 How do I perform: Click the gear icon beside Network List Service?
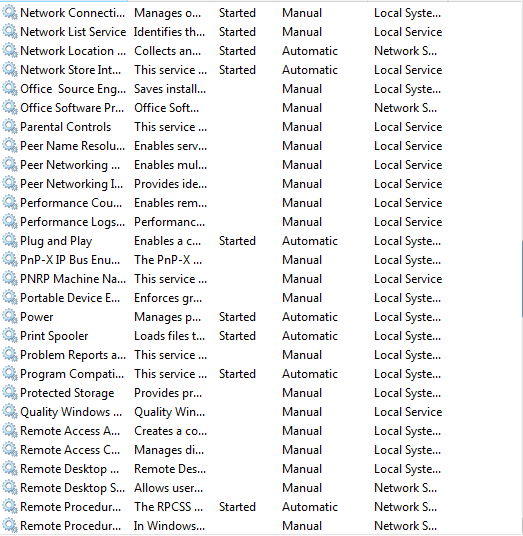(x=10, y=32)
